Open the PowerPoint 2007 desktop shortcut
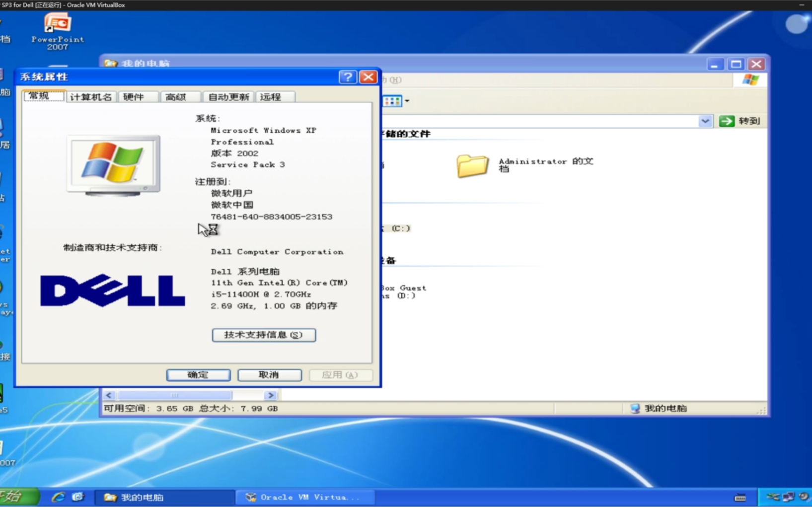 pyautogui.click(x=57, y=31)
